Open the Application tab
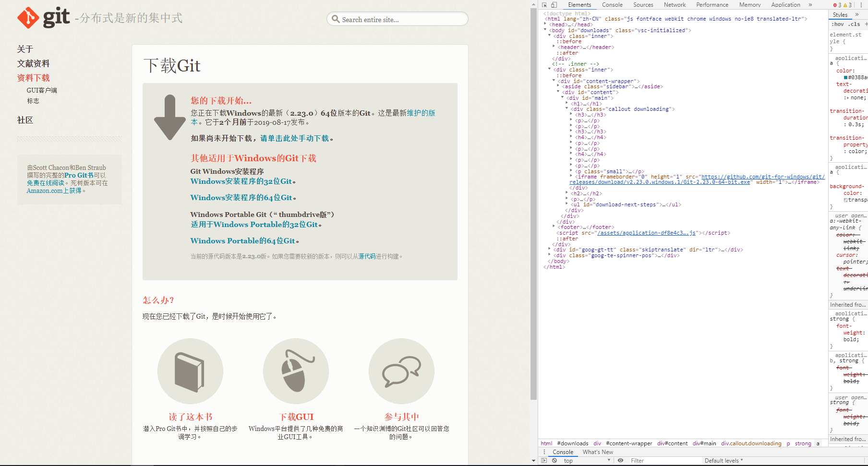This screenshot has height=466, width=868. (785, 5)
